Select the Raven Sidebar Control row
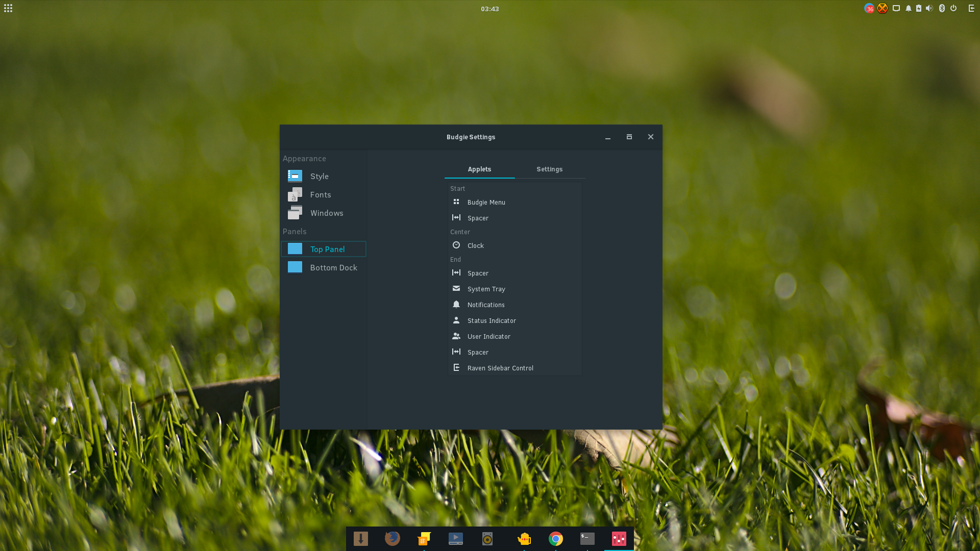The width and height of the screenshot is (980, 551). click(515, 368)
